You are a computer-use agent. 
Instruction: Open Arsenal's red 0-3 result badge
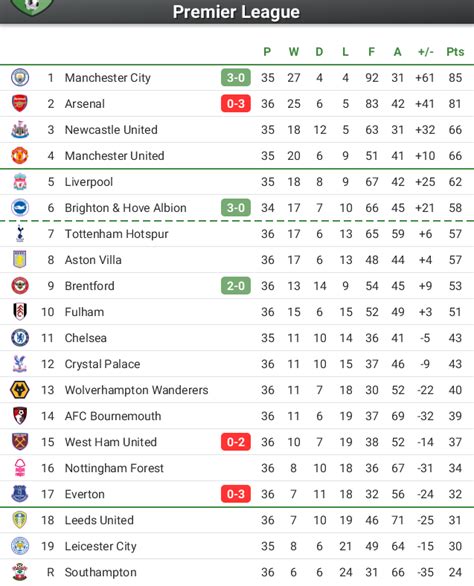(236, 104)
